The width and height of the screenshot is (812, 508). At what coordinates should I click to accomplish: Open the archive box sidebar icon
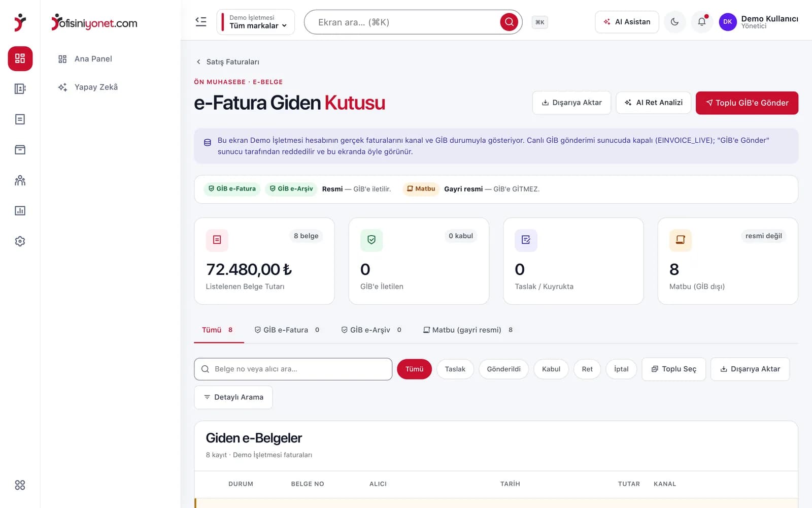pyautogui.click(x=20, y=150)
